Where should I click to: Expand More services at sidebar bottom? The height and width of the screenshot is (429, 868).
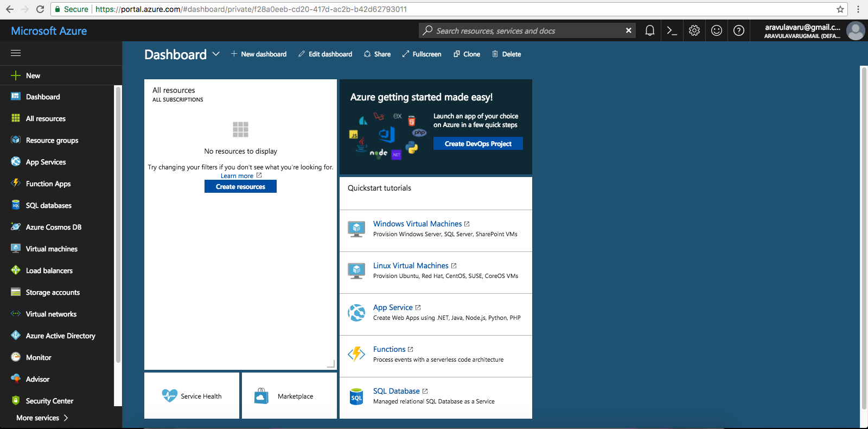42,418
